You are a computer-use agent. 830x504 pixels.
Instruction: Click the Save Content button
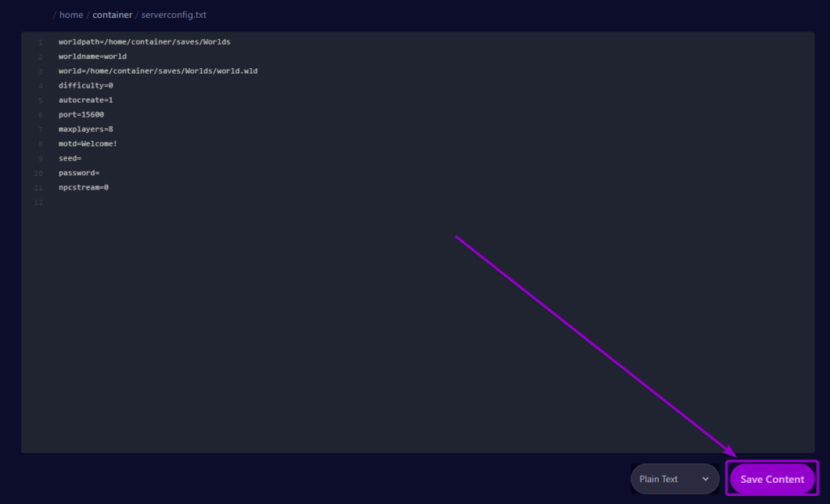pyautogui.click(x=772, y=479)
